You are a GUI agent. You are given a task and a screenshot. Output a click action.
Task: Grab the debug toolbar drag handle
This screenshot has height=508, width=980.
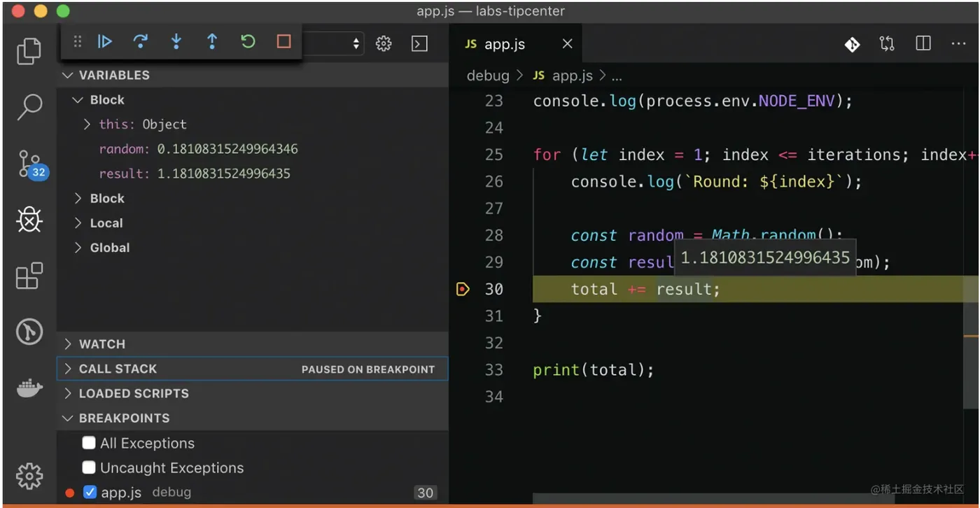point(78,42)
